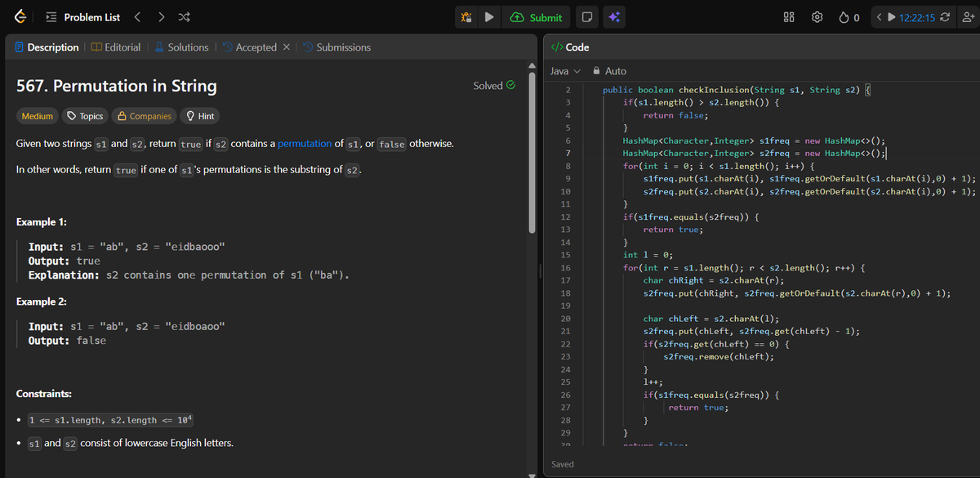Open the layout grid icon
The image size is (980, 478).
(x=790, y=17)
